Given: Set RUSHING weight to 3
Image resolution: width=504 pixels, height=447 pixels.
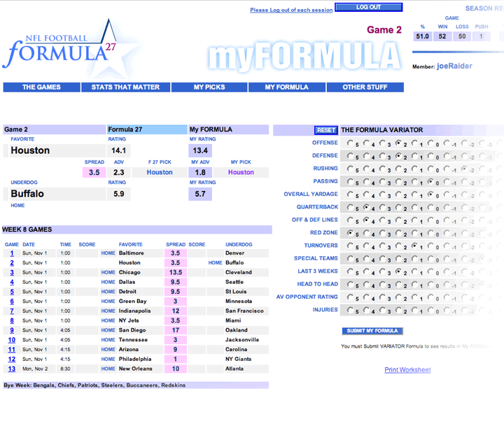Looking at the screenshot, I should [382, 169].
